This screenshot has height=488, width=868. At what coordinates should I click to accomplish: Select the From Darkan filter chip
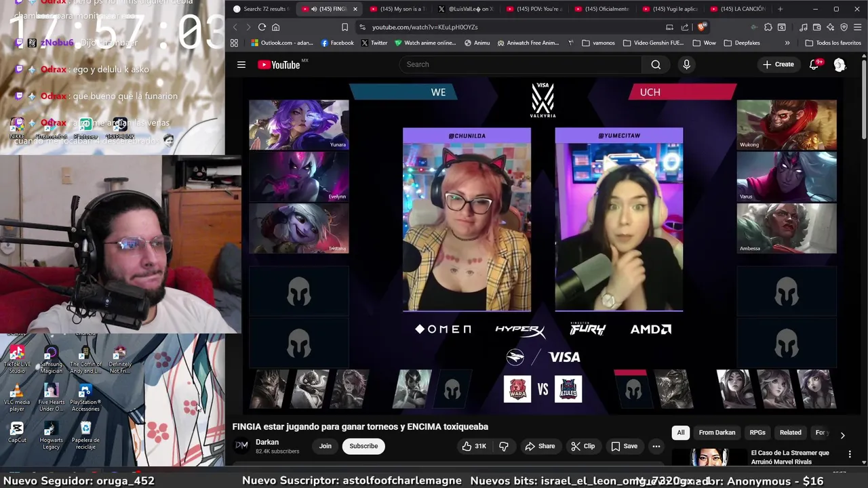coord(717,432)
